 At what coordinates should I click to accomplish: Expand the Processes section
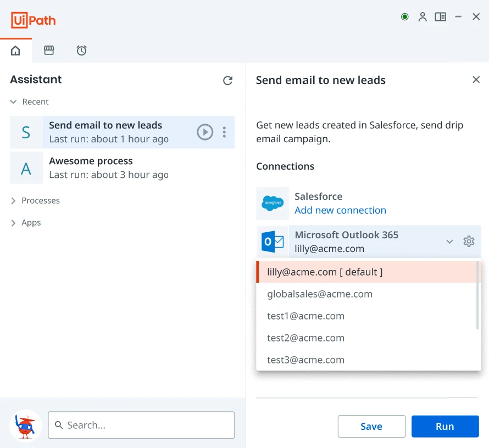(x=13, y=200)
